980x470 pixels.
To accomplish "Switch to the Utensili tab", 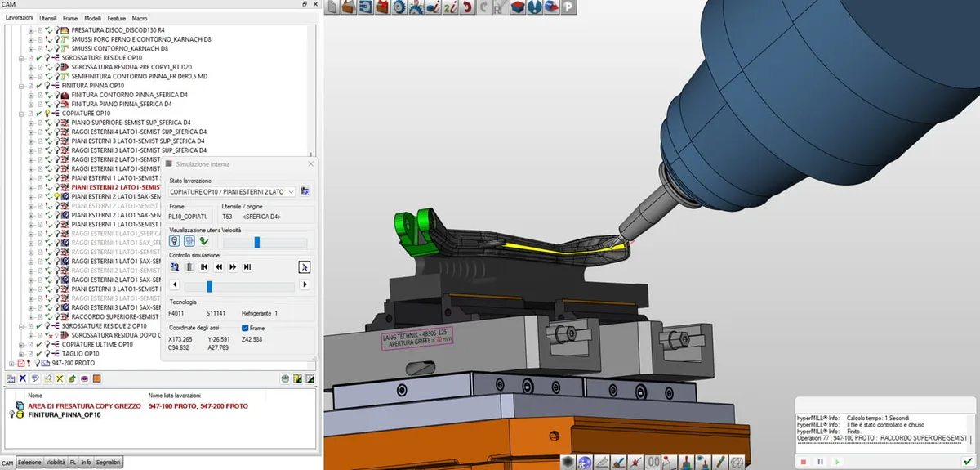I will coord(48,18).
